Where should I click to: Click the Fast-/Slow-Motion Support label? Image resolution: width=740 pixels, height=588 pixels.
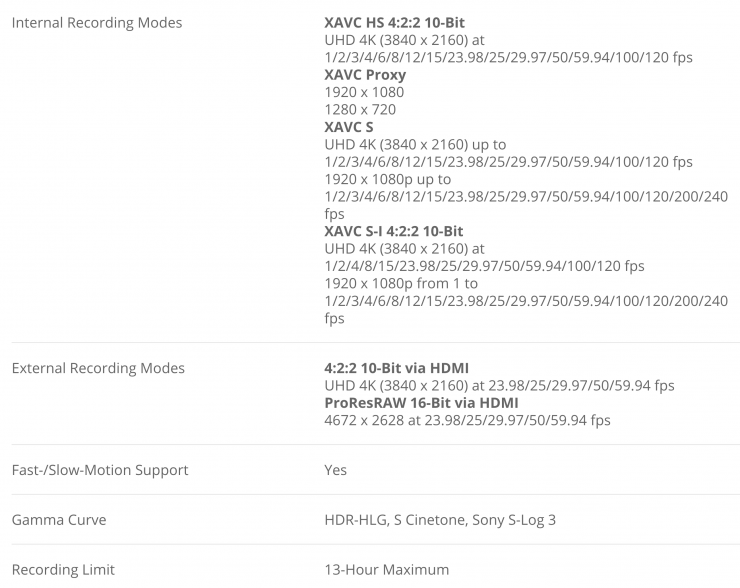point(99,470)
